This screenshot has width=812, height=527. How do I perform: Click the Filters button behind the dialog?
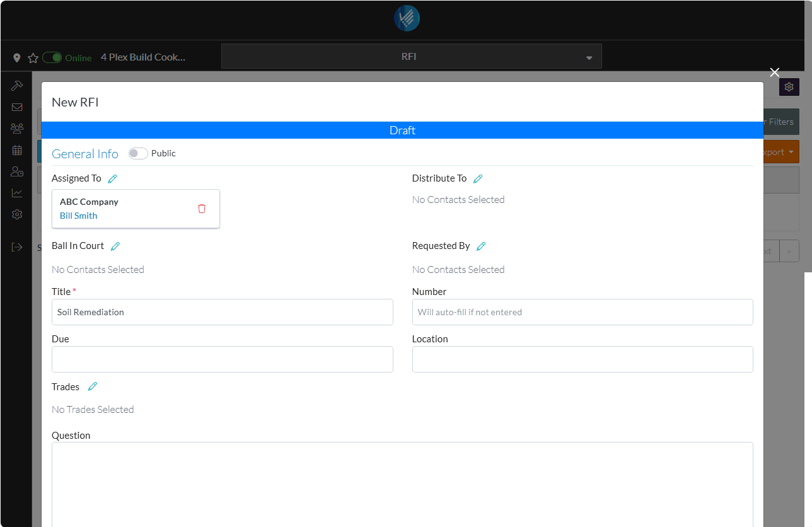coord(781,122)
